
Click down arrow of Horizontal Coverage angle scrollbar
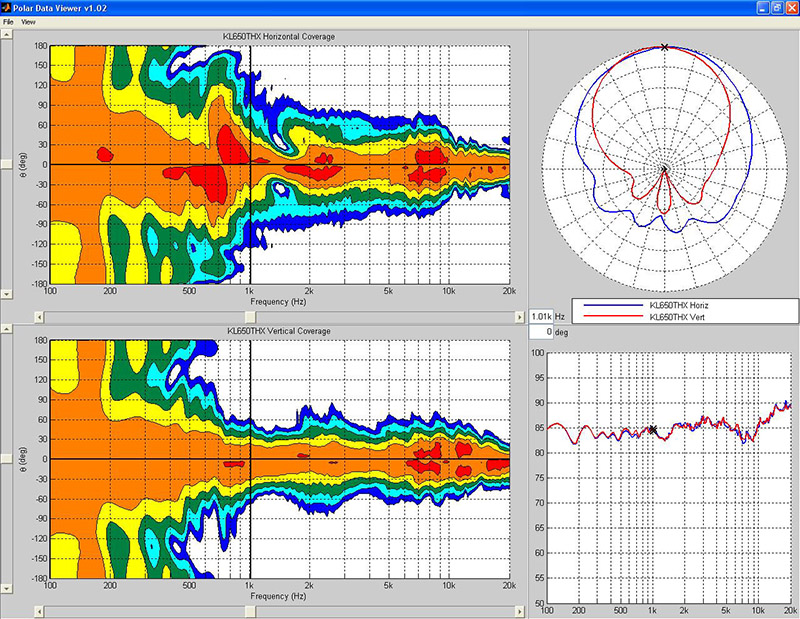[x=6, y=294]
